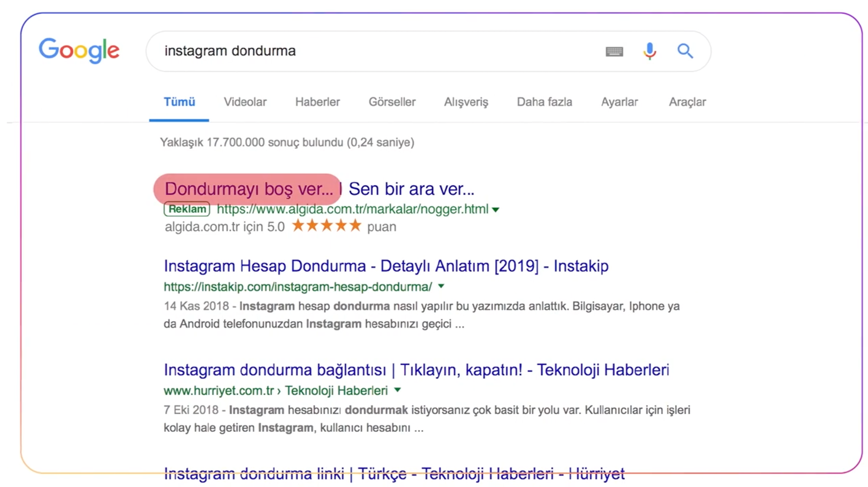
Task: Expand the arrow next to instakip URL
Action: tap(441, 286)
